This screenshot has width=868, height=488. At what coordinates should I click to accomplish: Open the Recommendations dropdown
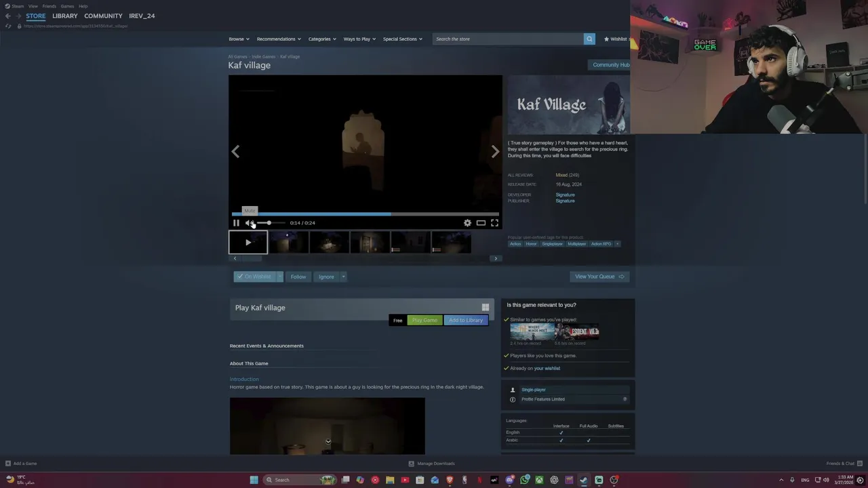(x=278, y=39)
